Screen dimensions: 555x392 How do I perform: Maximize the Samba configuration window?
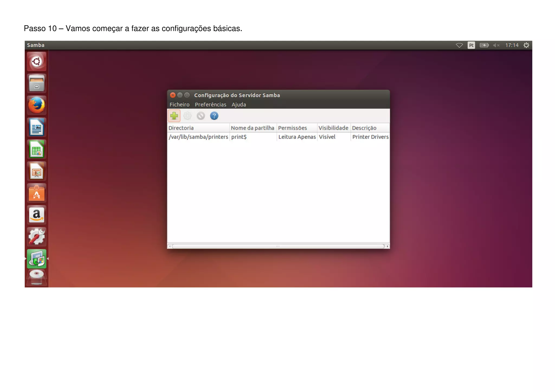tap(187, 95)
